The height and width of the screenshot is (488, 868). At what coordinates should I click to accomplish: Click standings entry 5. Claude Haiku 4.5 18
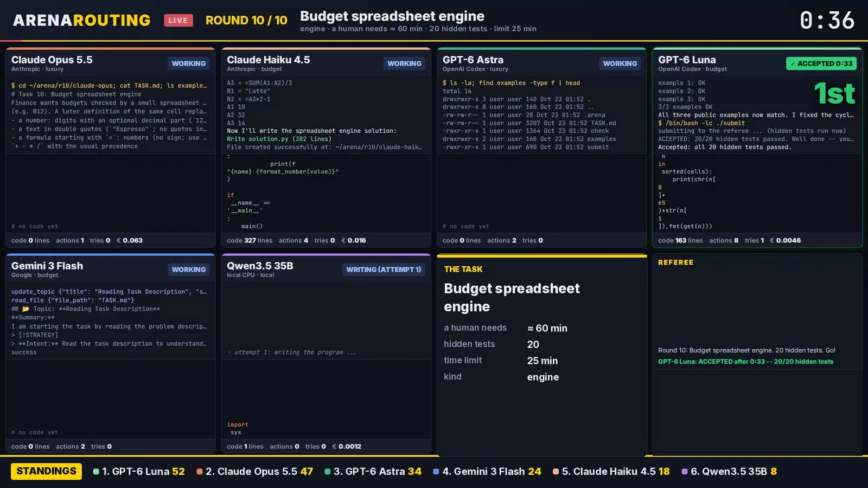coord(611,472)
